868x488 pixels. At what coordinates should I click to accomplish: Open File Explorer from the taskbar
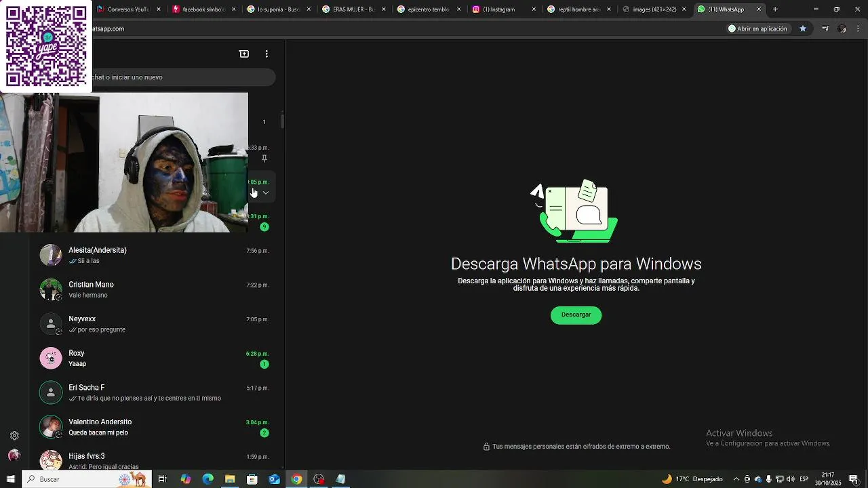230,479
